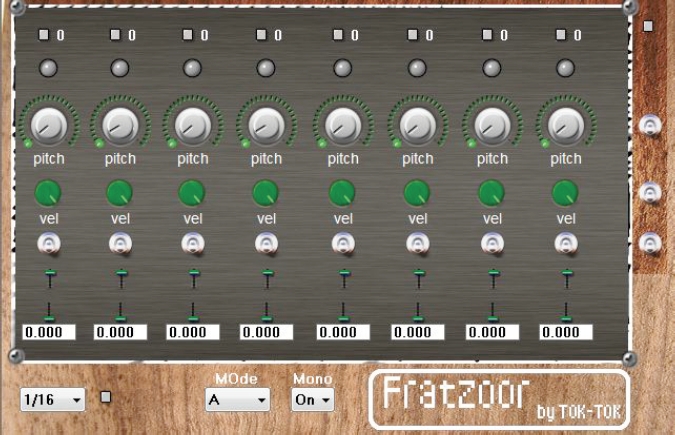Activate the round LED button of step 6

pos(417,68)
